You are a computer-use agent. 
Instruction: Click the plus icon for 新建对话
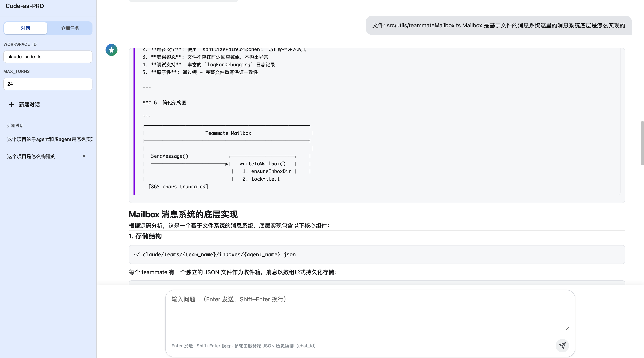coord(11,104)
